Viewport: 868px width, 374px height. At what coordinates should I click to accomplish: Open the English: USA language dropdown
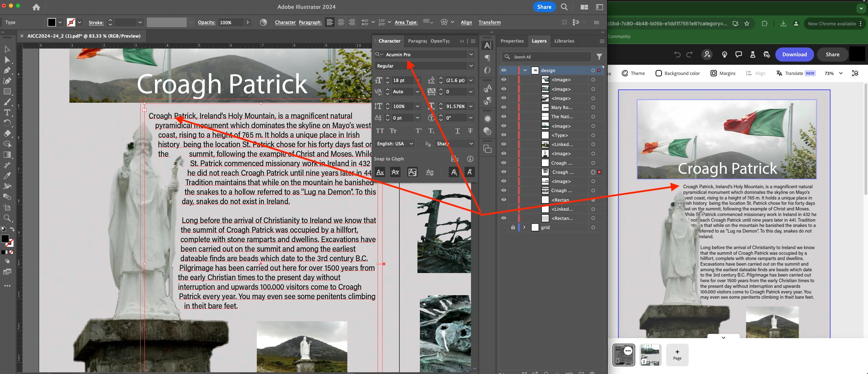(395, 144)
